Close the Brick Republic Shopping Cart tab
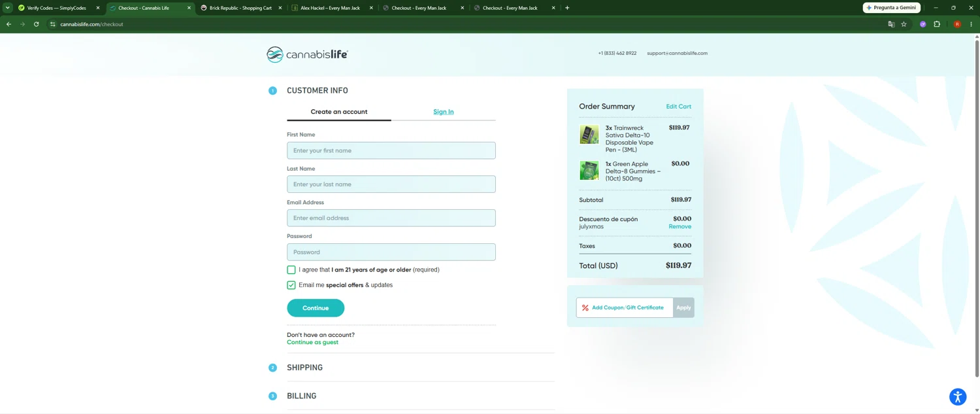 click(280, 8)
